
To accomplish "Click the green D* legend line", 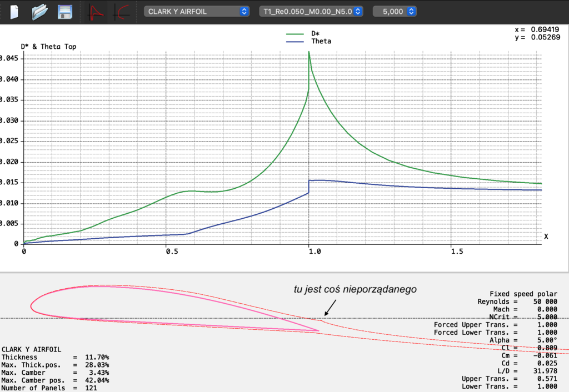I will (x=297, y=34).
